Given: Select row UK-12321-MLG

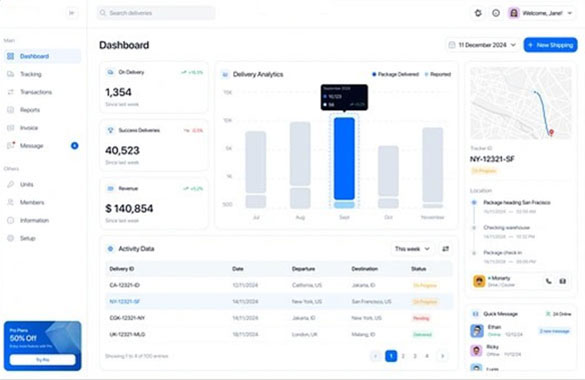Looking at the screenshot, I should tap(279, 335).
